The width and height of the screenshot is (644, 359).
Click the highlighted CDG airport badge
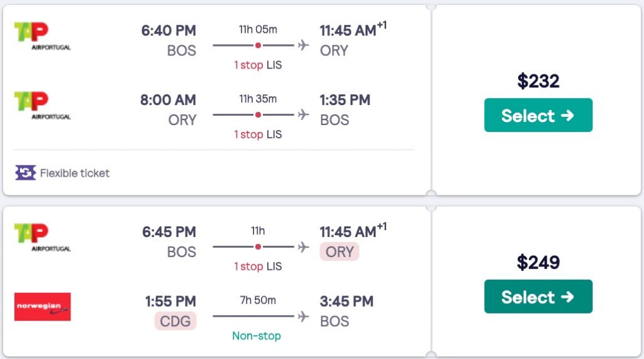[x=175, y=321]
